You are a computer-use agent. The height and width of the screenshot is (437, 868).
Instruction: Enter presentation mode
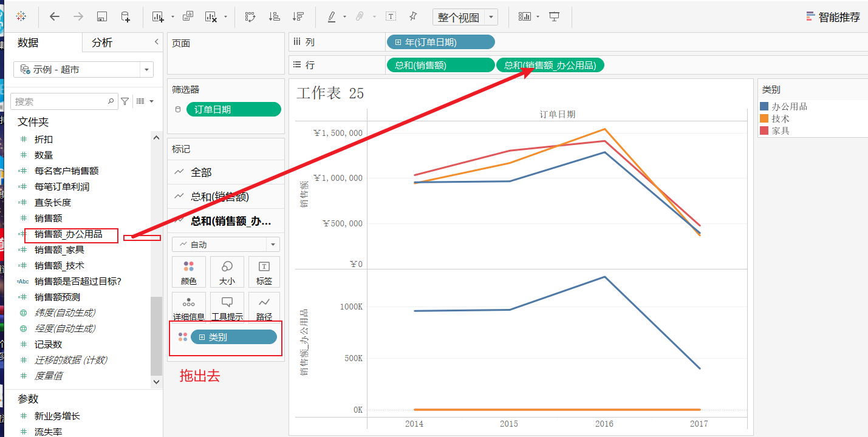point(554,16)
